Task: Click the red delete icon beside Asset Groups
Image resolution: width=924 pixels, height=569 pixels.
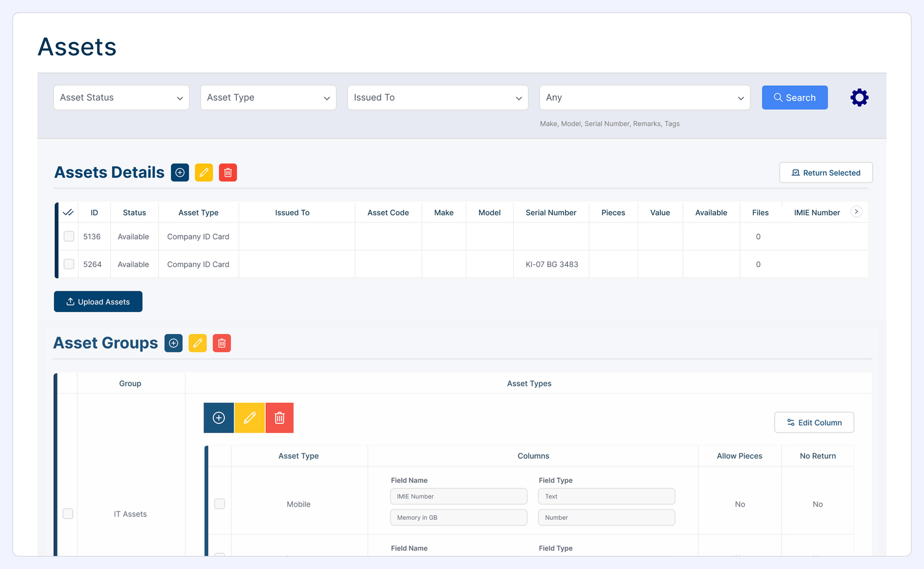Action: [222, 343]
